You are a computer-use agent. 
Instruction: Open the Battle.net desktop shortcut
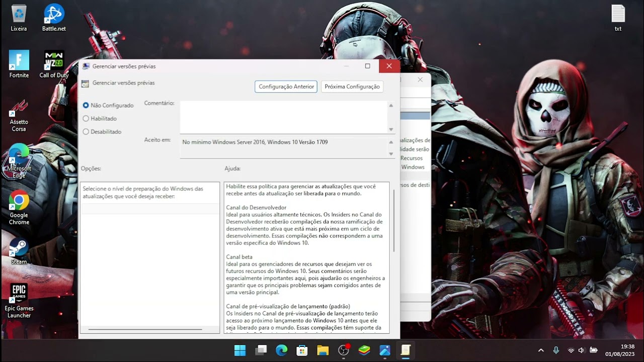(54, 18)
